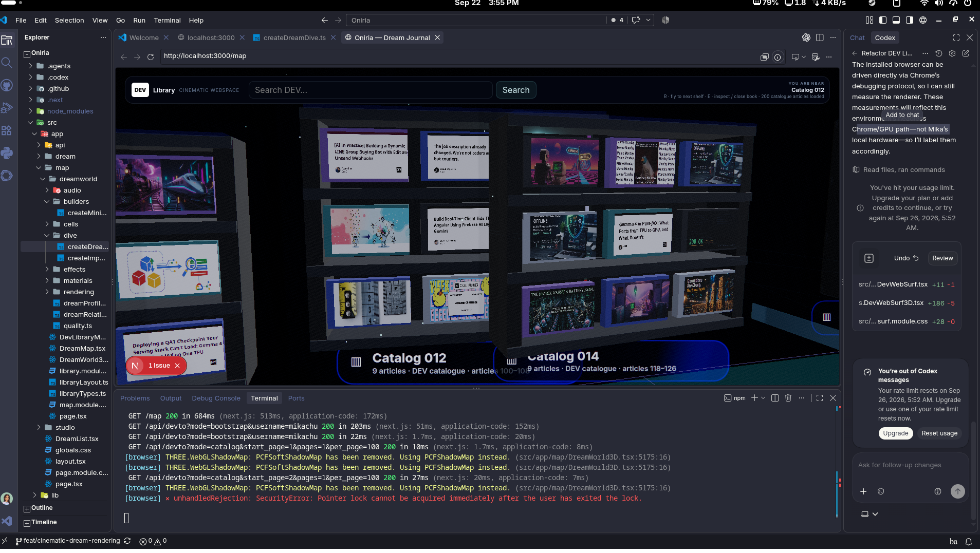Image resolution: width=980 pixels, height=553 pixels.
Task: Open the chat dropdown in the title bar
Action: [x=649, y=20]
